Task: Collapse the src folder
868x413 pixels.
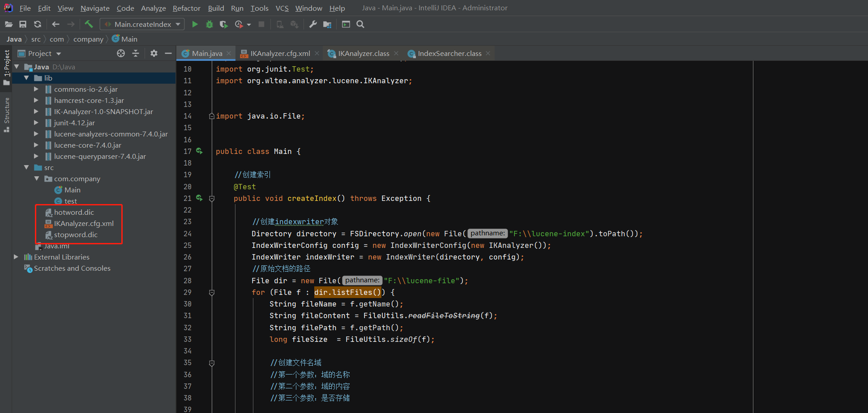Action: (26, 167)
